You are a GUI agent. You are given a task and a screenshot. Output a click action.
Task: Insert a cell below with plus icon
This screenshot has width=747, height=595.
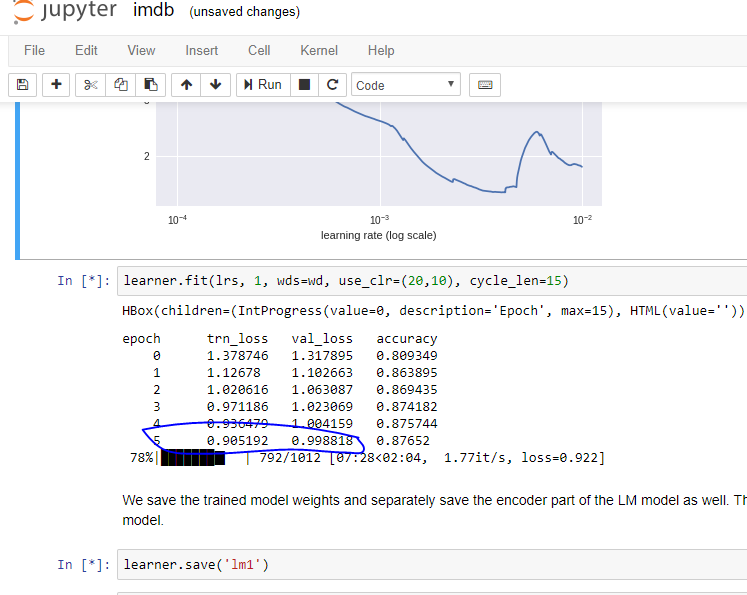(56, 85)
